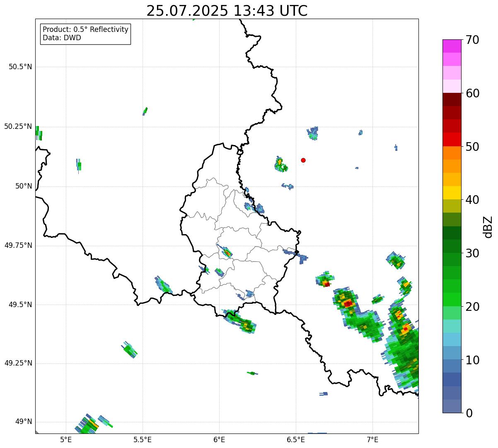Click the longitude label 7°E
The image size is (498, 448).
372,440
